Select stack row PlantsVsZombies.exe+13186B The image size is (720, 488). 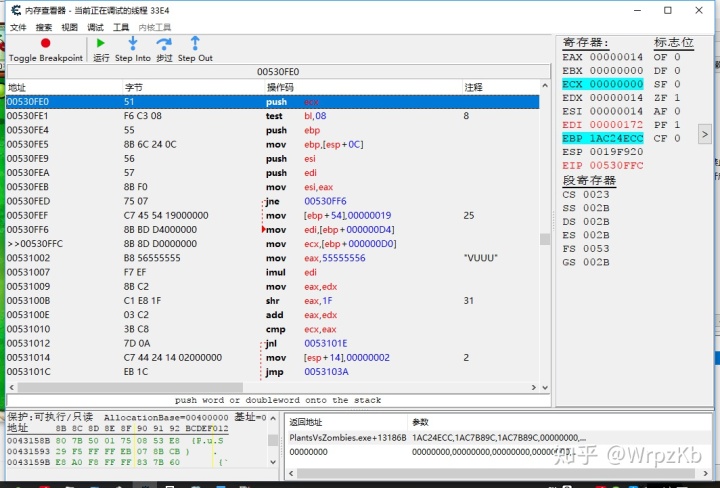(498, 438)
